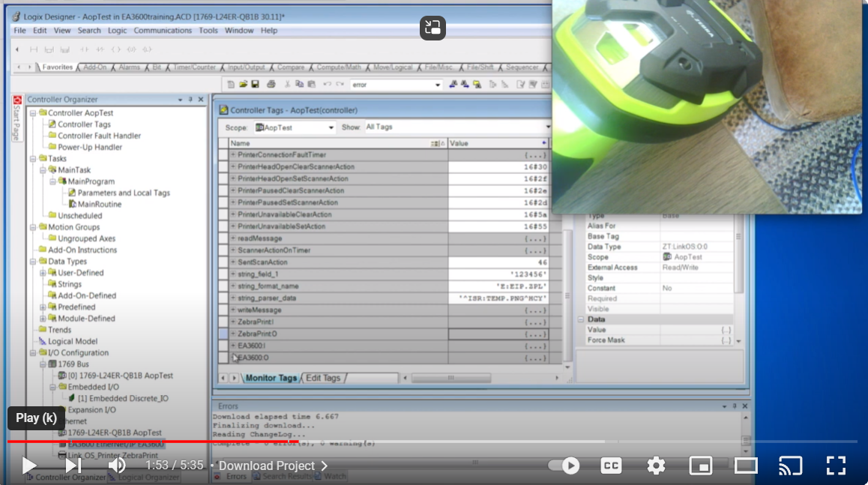Open the Download Project chapter link
The width and height of the screenshot is (868, 485).
click(x=273, y=466)
